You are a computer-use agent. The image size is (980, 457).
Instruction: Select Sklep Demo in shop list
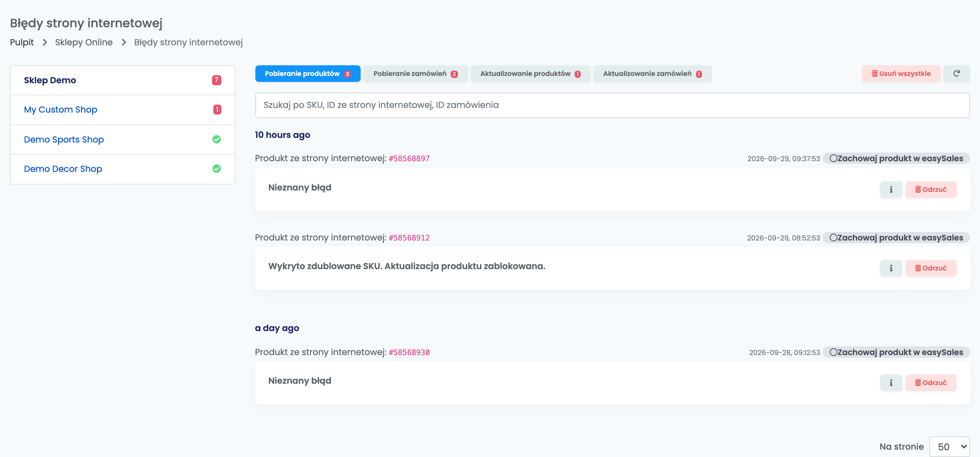click(x=123, y=80)
